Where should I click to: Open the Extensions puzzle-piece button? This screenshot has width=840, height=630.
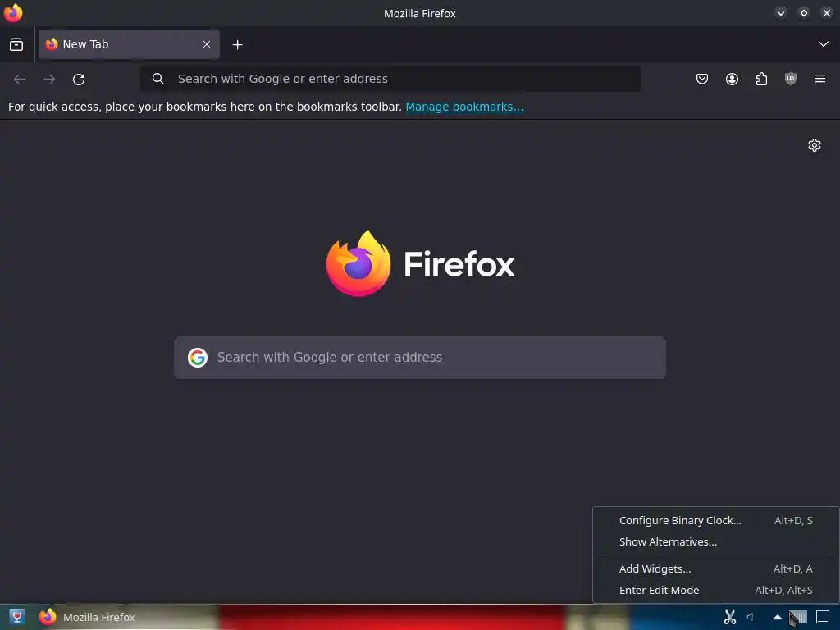point(761,80)
